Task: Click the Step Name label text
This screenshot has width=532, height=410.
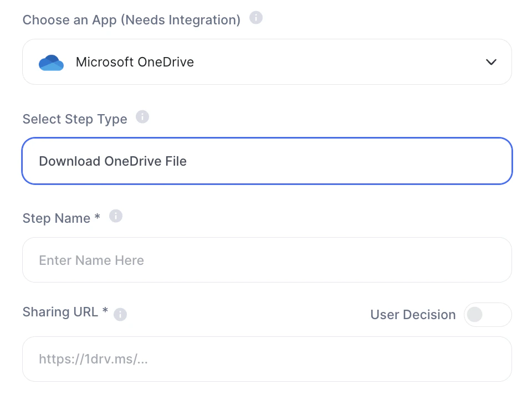Action: coord(61,218)
